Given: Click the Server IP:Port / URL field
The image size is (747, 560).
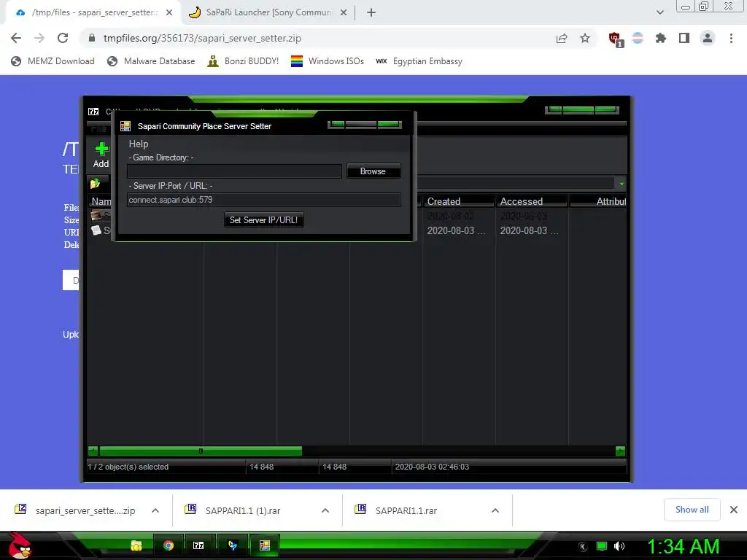Looking at the screenshot, I should [264, 200].
